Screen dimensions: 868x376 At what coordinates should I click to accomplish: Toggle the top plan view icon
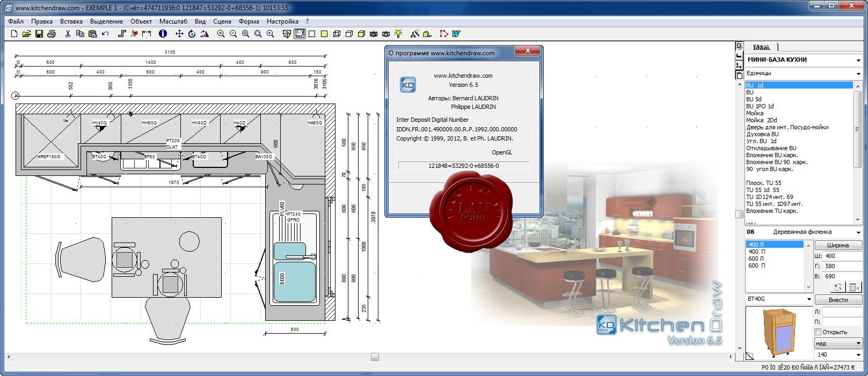[x=300, y=34]
